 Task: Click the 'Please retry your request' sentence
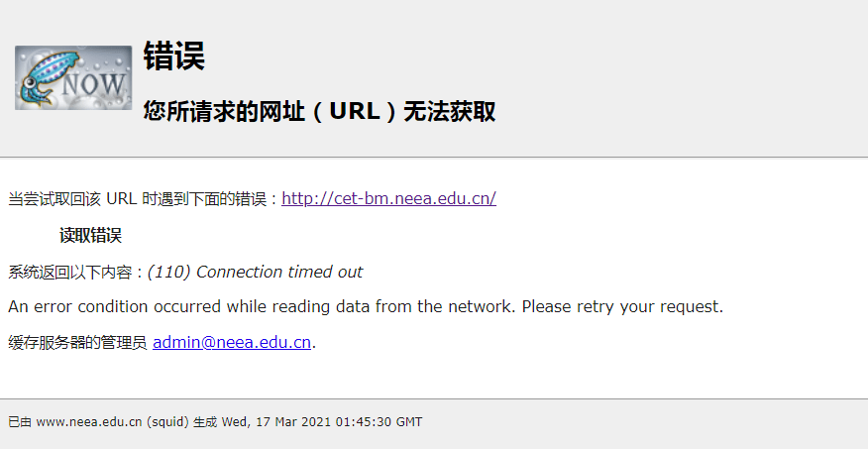[622, 306]
